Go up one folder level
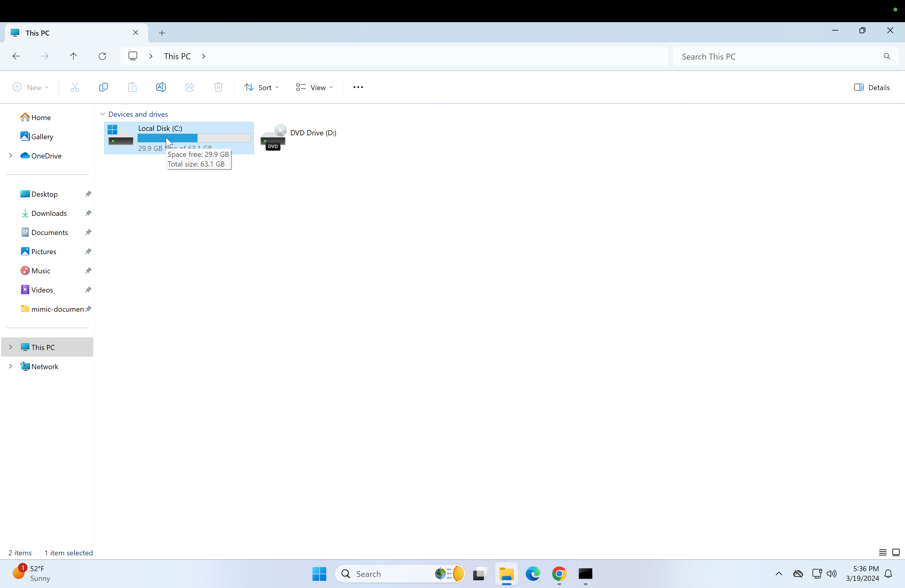Image resolution: width=905 pixels, height=588 pixels. point(73,56)
